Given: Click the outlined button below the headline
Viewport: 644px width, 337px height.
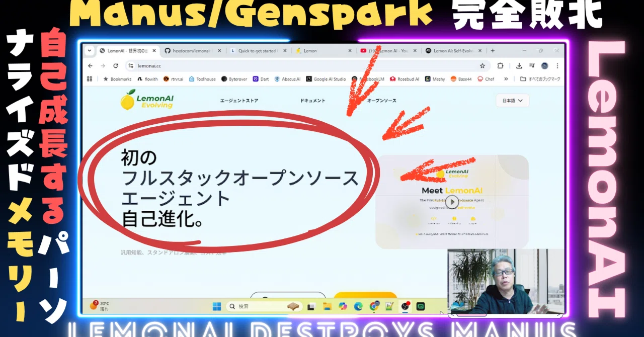Looking at the screenshot, I should 288,295.
